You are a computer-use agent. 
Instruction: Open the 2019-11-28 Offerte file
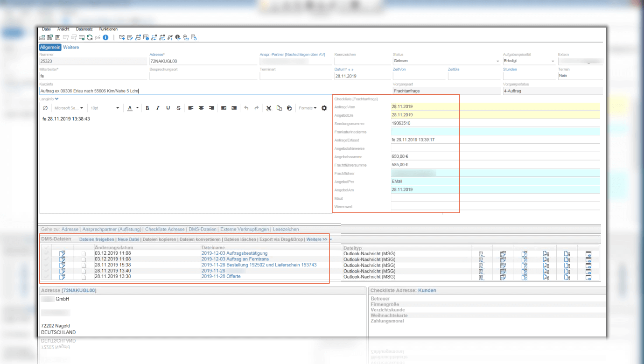tap(221, 276)
